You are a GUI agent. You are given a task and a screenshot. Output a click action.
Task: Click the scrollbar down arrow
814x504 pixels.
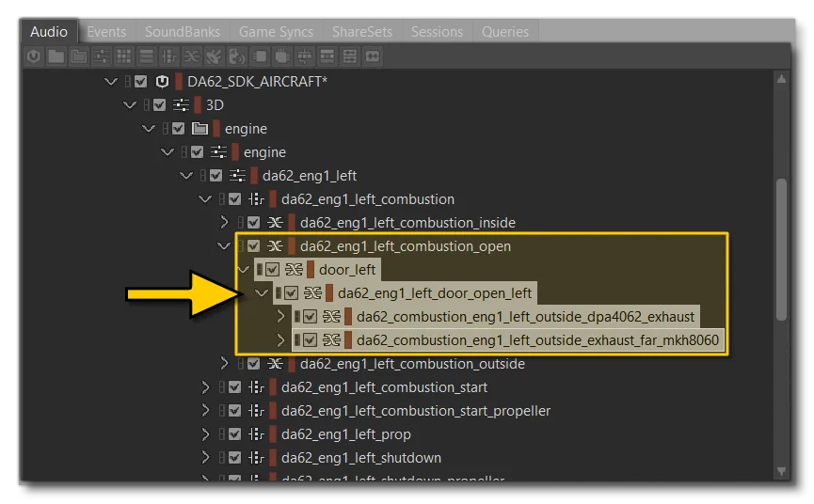(781, 471)
